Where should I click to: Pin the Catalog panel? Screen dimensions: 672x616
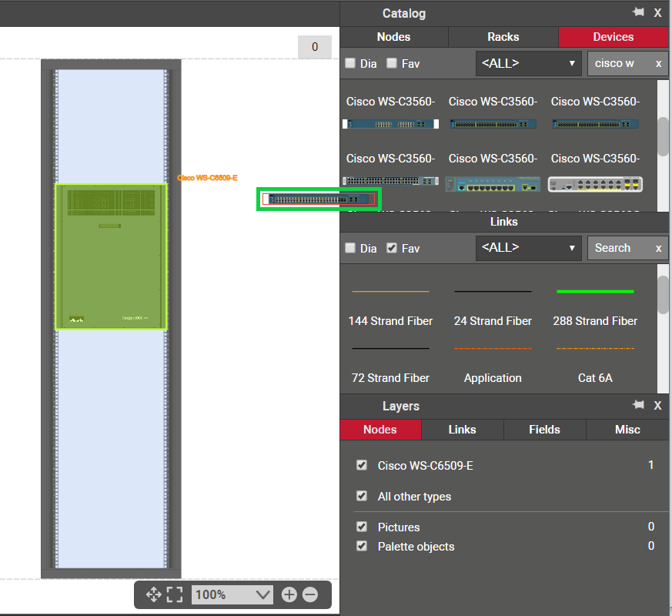pyautogui.click(x=639, y=12)
